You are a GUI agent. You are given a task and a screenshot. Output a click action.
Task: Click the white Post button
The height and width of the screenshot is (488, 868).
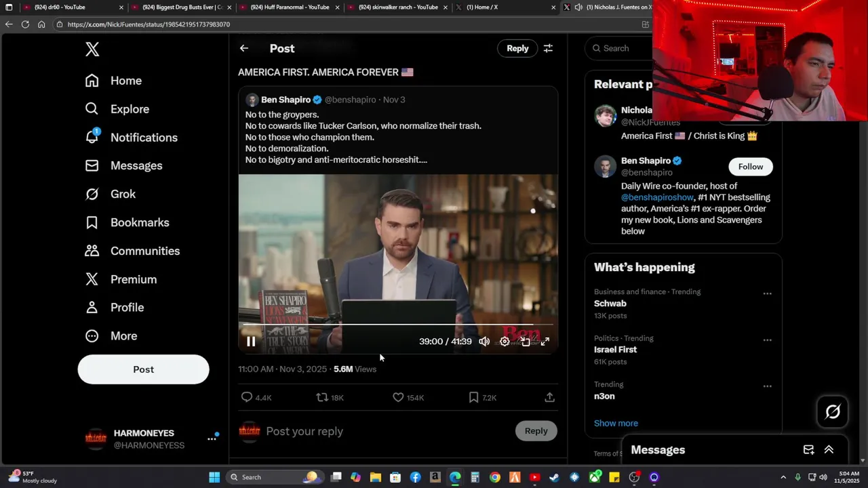pos(143,369)
